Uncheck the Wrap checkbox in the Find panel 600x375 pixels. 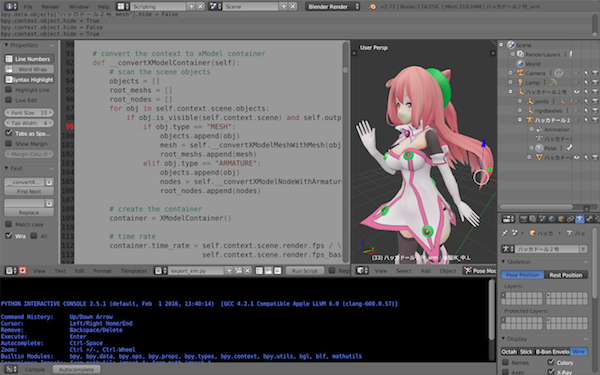point(8,236)
